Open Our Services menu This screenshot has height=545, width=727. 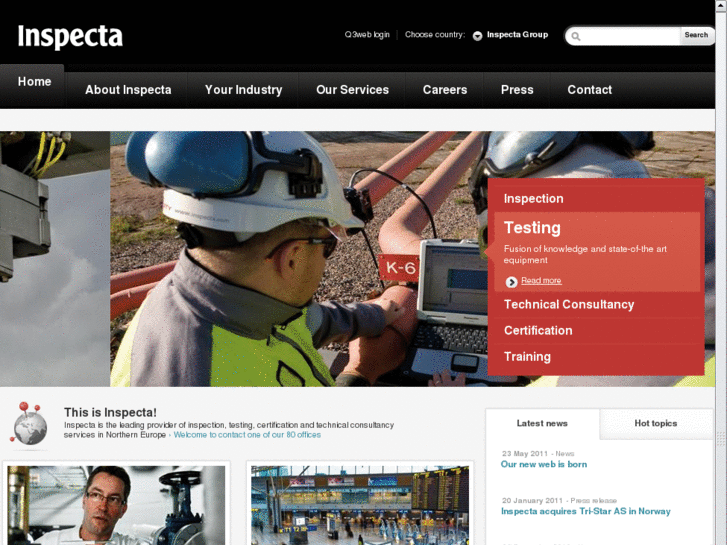(x=352, y=90)
